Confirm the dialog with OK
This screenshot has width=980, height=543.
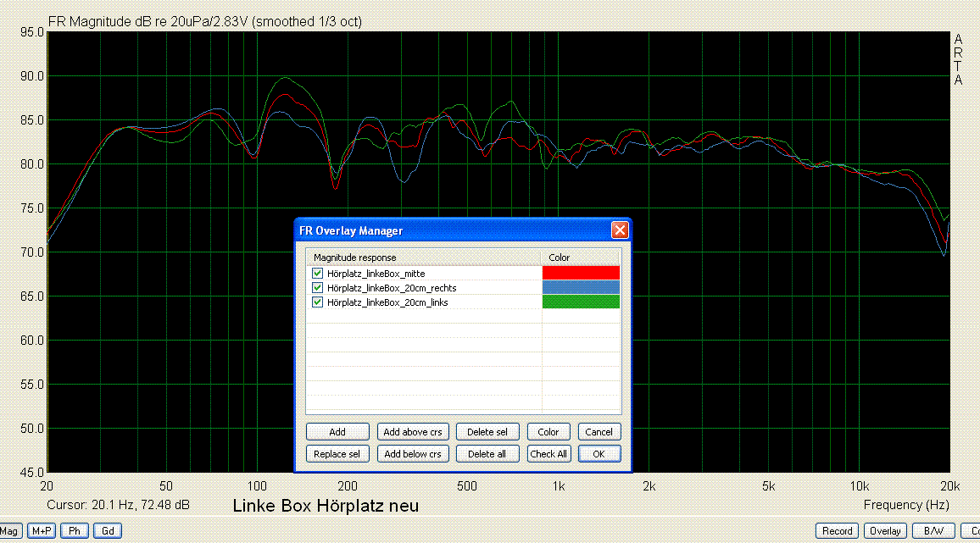[x=599, y=454]
